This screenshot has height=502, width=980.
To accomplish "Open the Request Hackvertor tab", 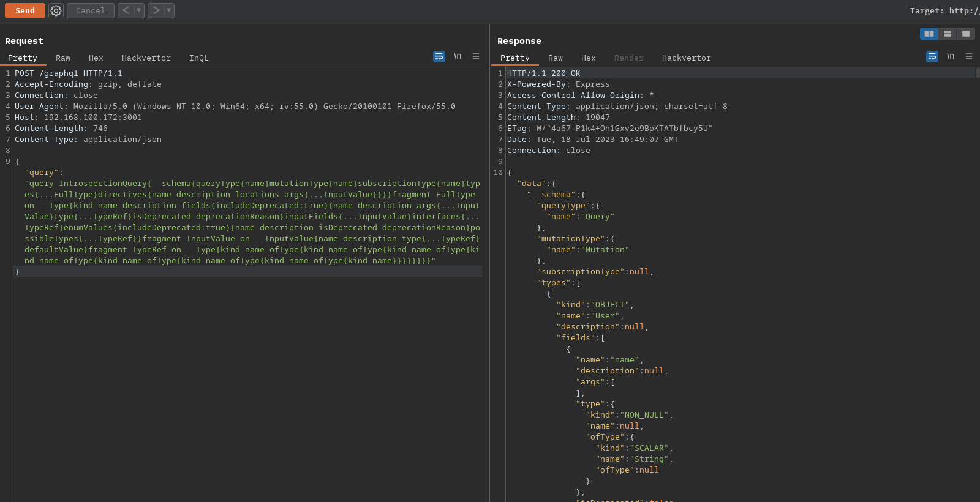I will pos(146,58).
